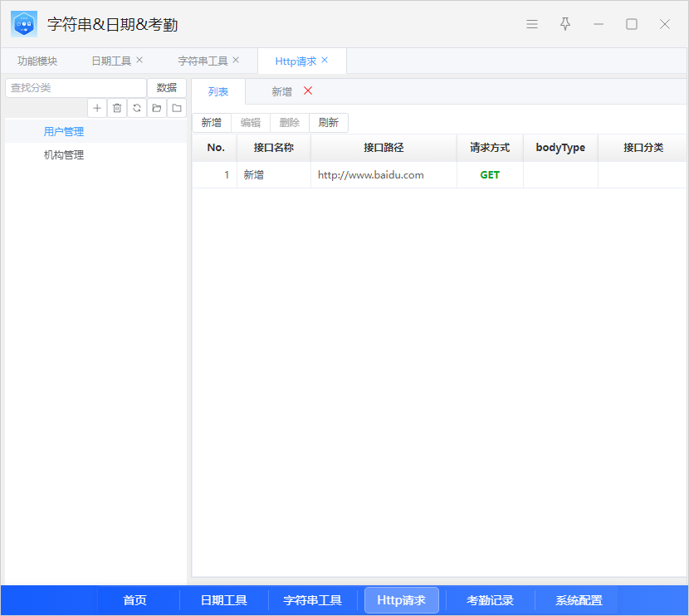
Task: Open 考勤记录 in bottom navigation
Action: pyautogui.click(x=490, y=600)
